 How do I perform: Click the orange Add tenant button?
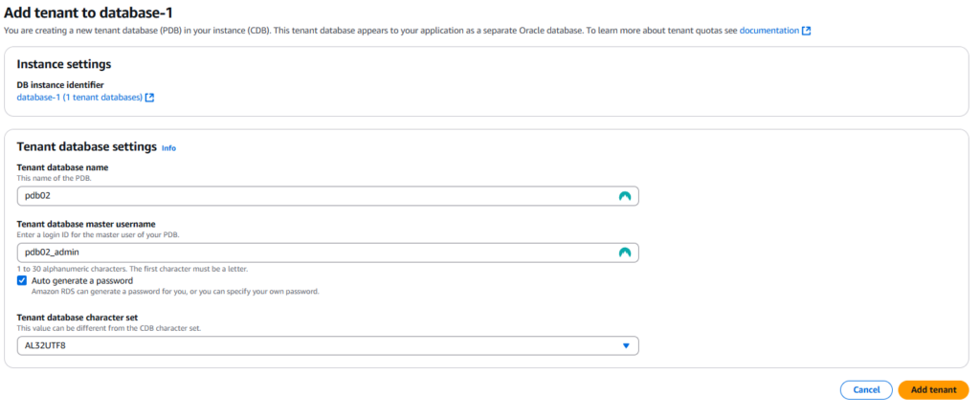pos(933,390)
